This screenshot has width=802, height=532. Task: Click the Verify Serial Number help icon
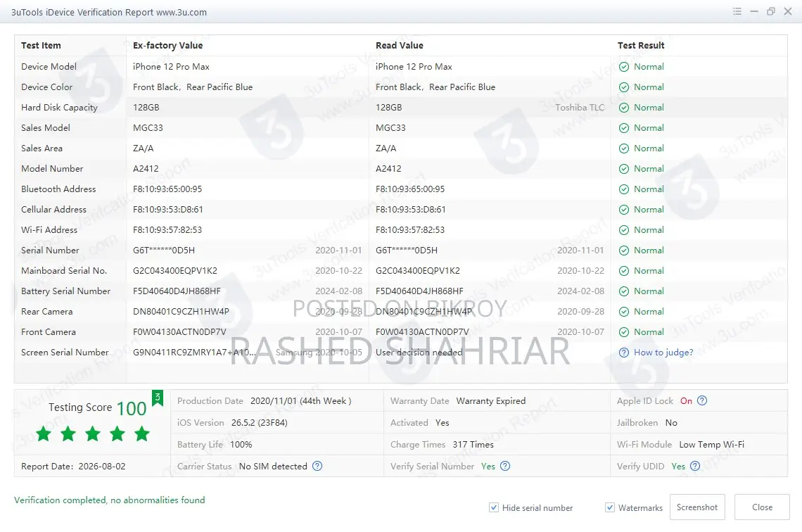point(505,466)
